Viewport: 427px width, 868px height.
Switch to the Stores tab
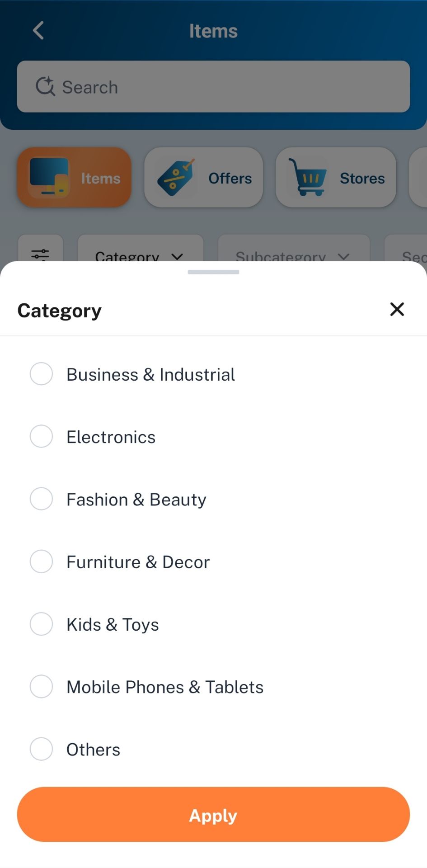coord(336,177)
